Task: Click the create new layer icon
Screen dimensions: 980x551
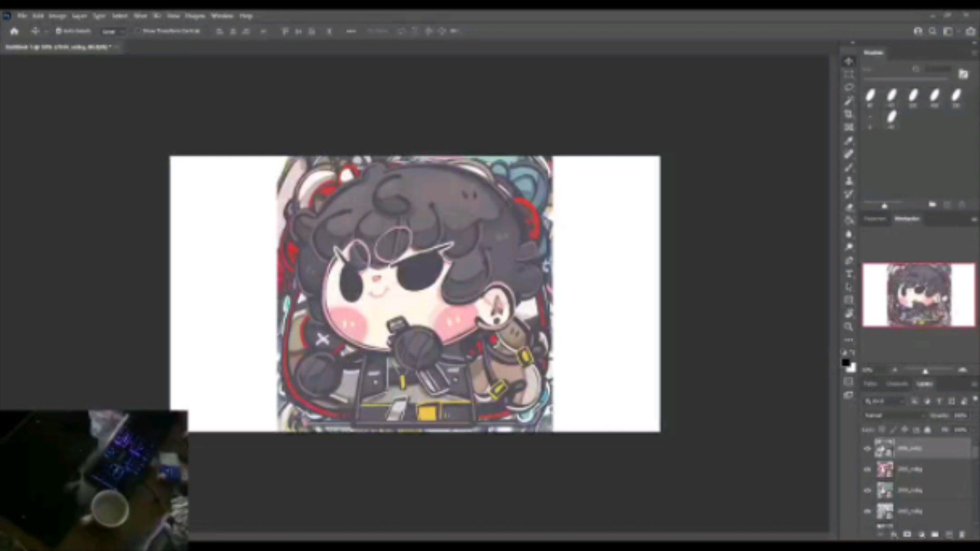Action: pos(949,534)
